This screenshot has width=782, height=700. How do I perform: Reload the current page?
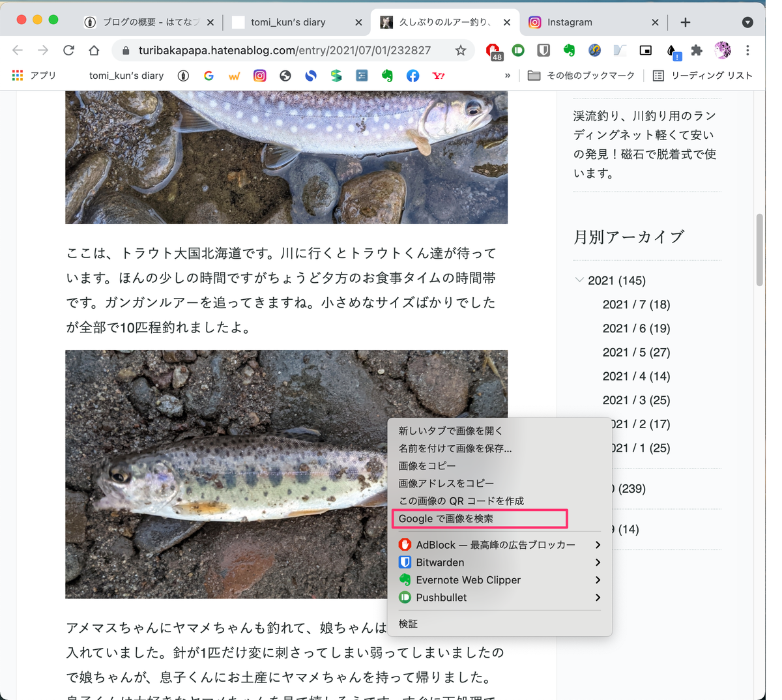coord(68,50)
